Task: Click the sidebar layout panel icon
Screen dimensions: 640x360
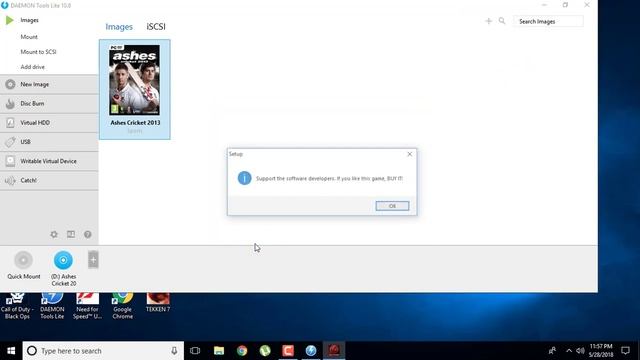Action: click(x=71, y=234)
